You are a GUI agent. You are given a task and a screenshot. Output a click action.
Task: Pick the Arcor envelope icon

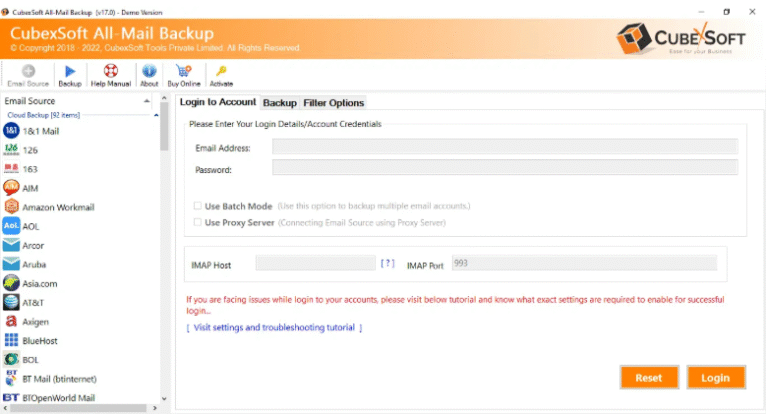(11, 245)
